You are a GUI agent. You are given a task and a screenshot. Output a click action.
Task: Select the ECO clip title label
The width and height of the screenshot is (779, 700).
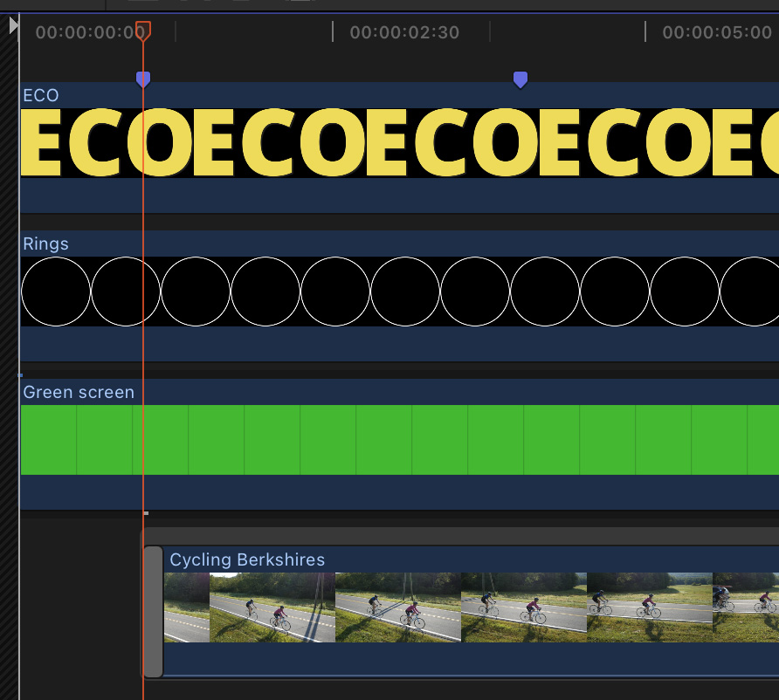point(41,95)
